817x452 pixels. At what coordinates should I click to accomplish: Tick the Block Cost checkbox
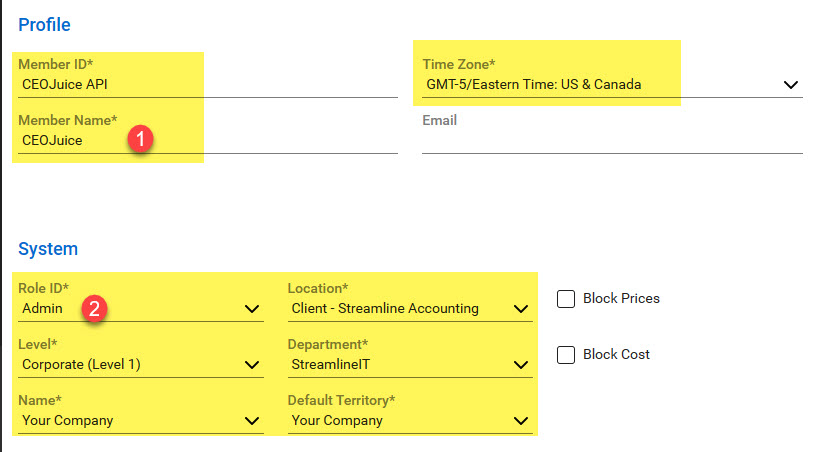[566, 355]
